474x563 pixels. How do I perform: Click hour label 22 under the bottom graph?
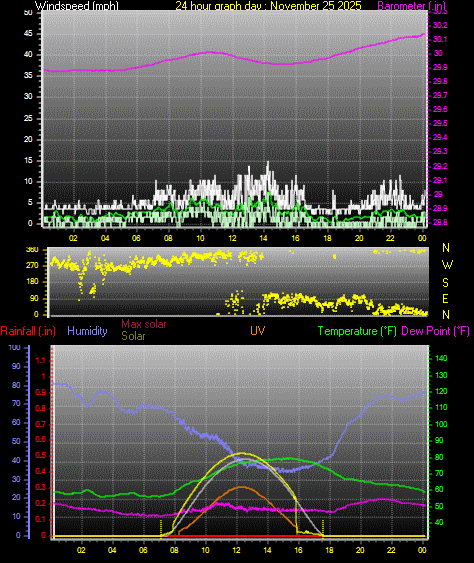[391, 550]
